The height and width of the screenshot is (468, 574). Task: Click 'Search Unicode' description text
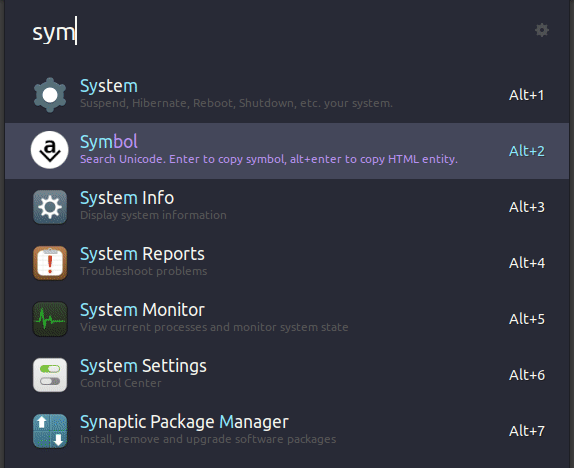click(123, 159)
